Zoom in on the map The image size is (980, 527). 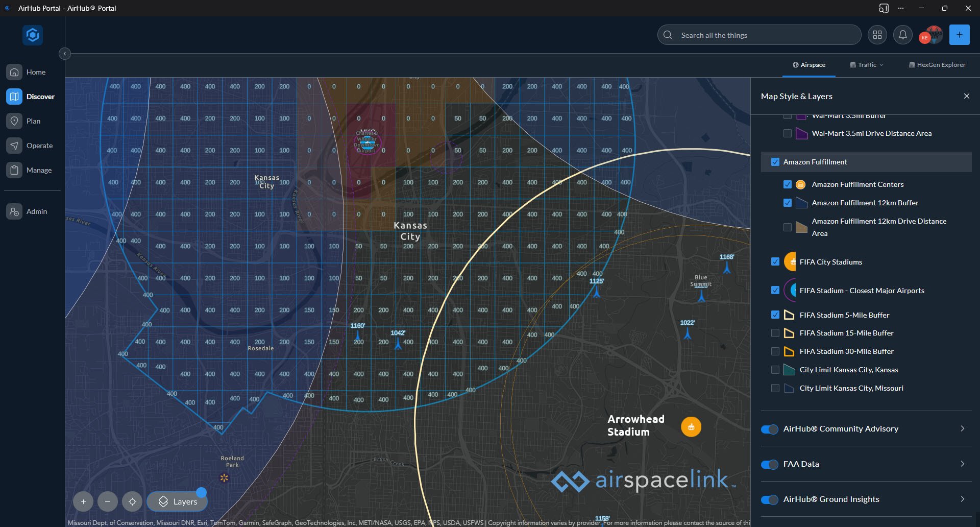coord(83,501)
